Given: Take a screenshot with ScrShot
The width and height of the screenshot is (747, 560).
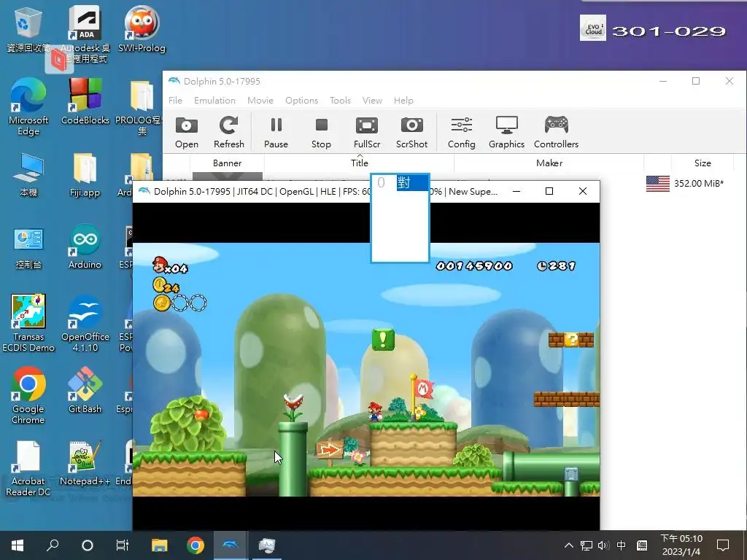Looking at the screenshot, I should tap(411, 133).
